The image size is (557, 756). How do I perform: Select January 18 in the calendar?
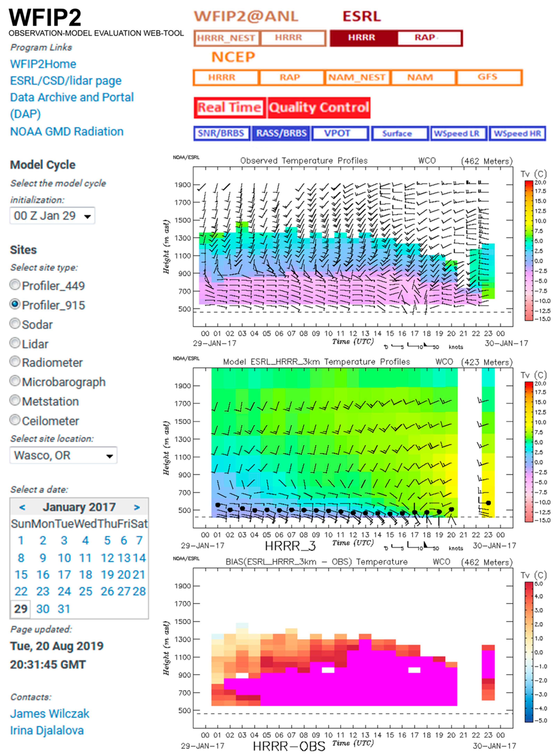pos(86,575)
